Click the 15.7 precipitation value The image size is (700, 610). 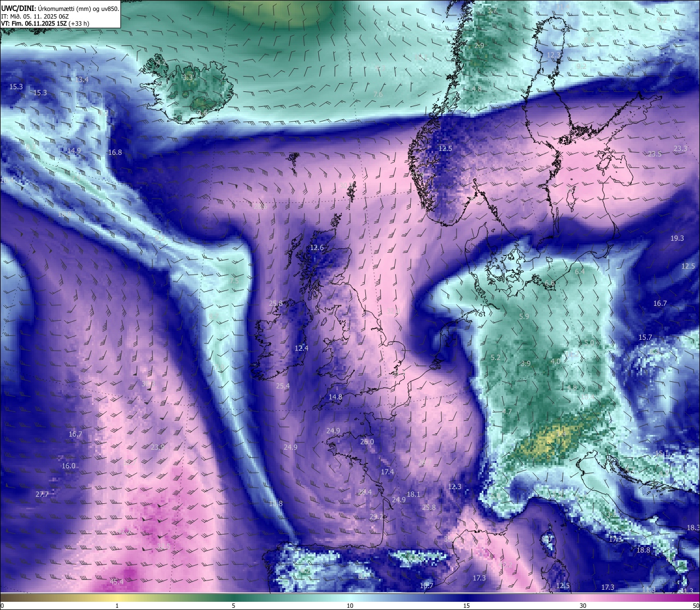coord(646,338)
